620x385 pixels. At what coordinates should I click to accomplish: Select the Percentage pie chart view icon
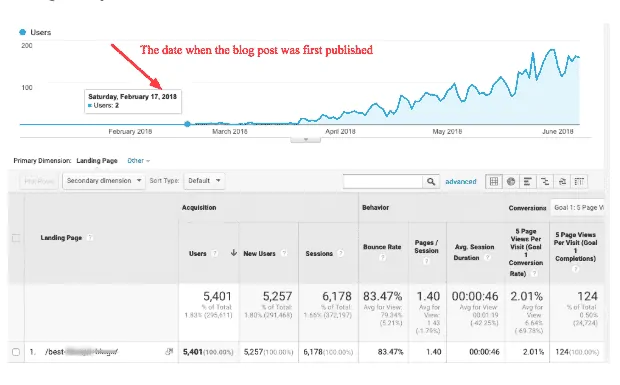tap(511, 181)
